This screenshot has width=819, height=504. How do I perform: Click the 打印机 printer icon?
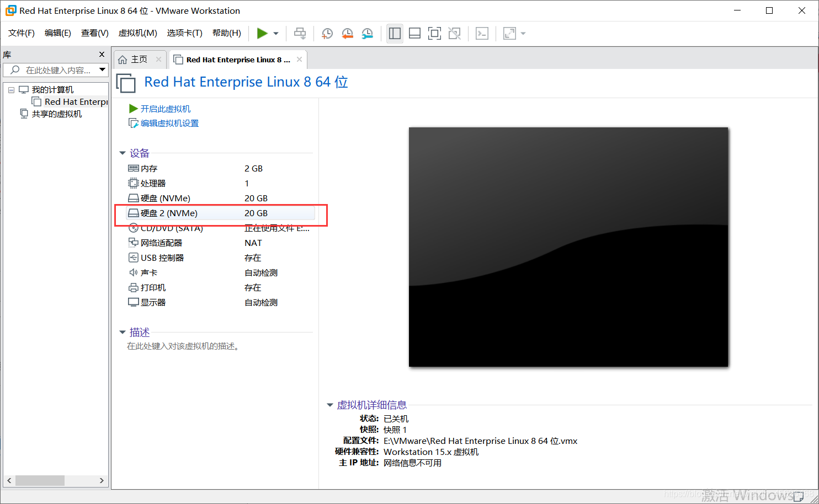pyautogui.click(x=133, y=287)
